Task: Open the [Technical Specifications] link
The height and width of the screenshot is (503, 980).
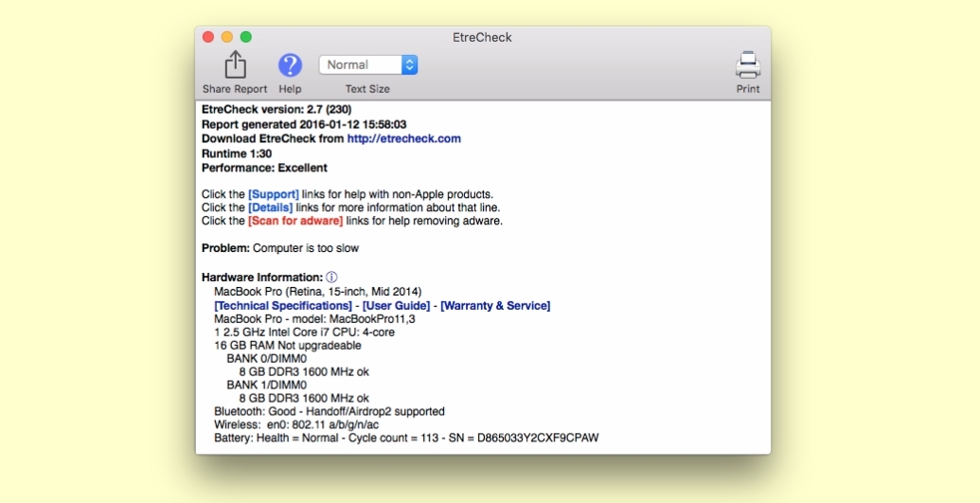Action: pyautogui.click(x=283, y=306)
